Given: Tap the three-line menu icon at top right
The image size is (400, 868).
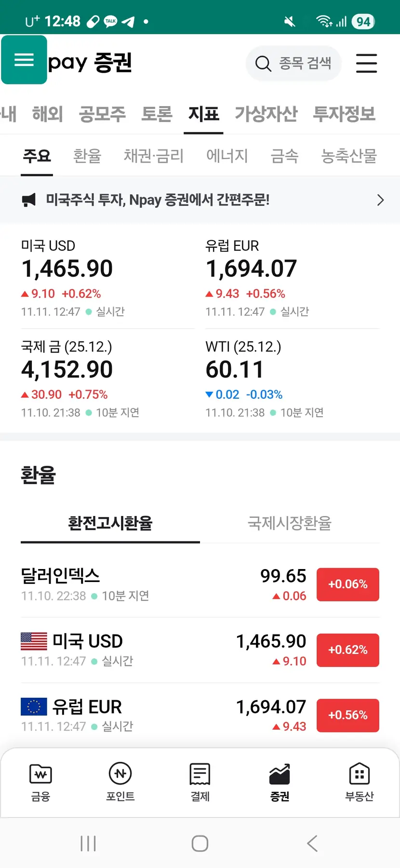Looking at the screenshot, I should click(366, 63).
